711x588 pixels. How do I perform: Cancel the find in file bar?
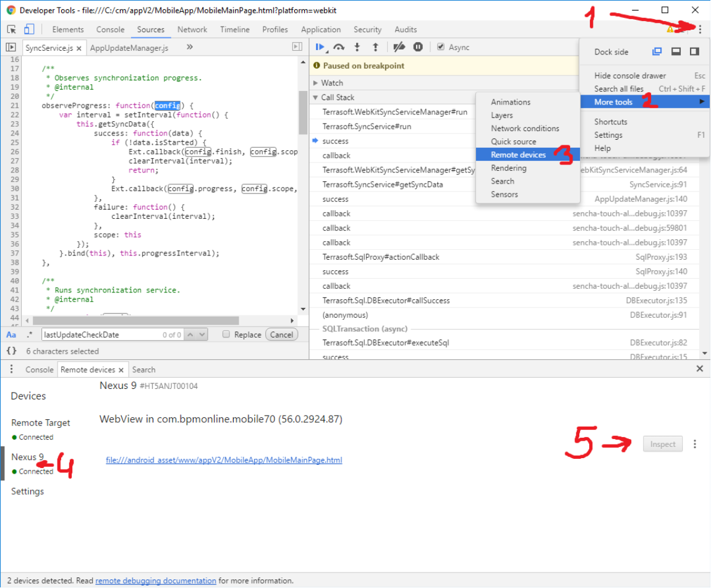pyautogui.click(x=281, y=334)
